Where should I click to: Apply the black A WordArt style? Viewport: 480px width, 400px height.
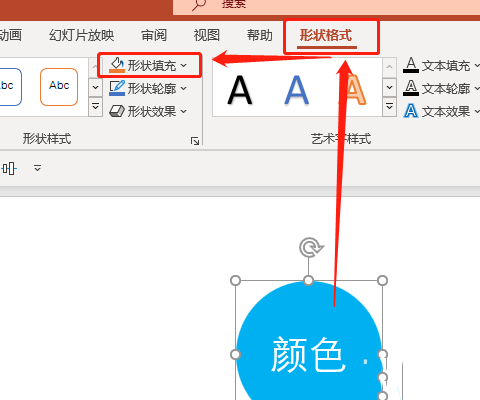pyautogui.click(x=240, y=90)
